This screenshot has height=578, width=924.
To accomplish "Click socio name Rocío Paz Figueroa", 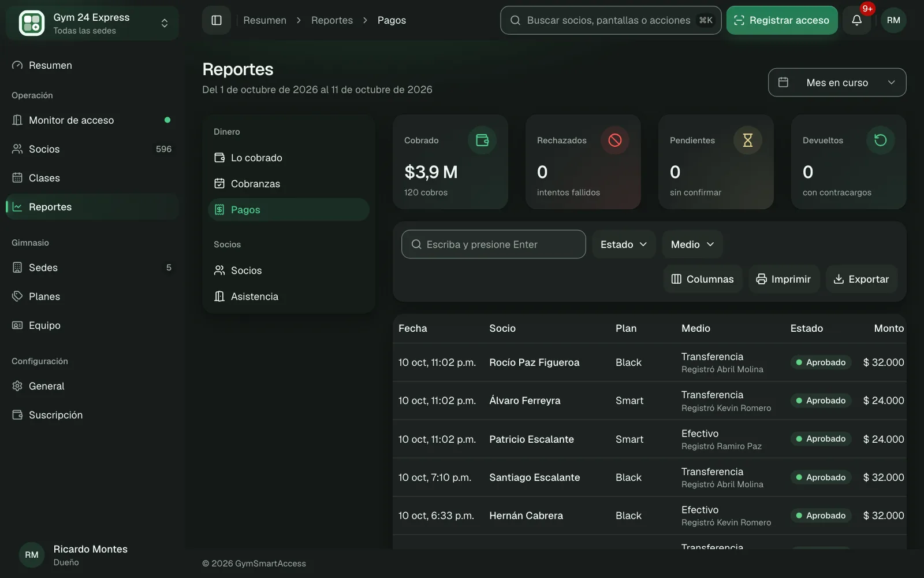I will click(x=534, y=362).
